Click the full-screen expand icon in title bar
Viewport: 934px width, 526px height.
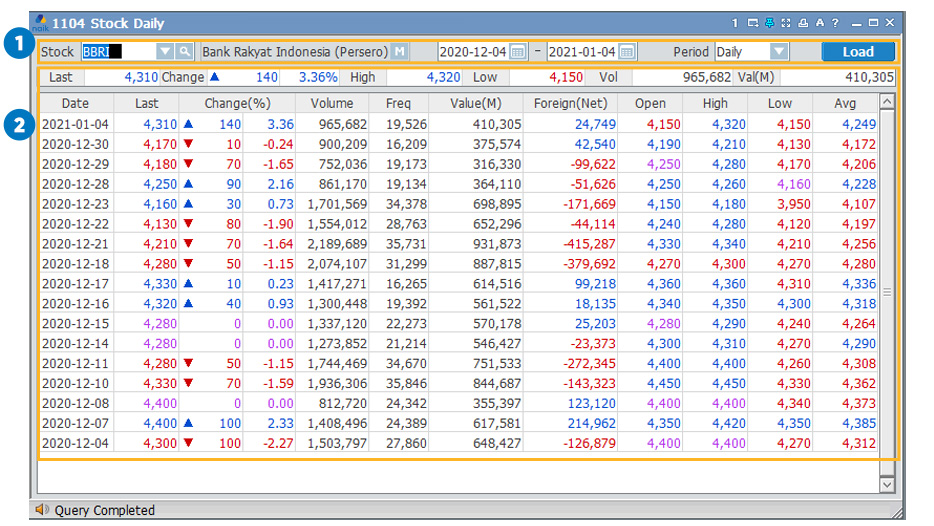click(x=785, y=23)
